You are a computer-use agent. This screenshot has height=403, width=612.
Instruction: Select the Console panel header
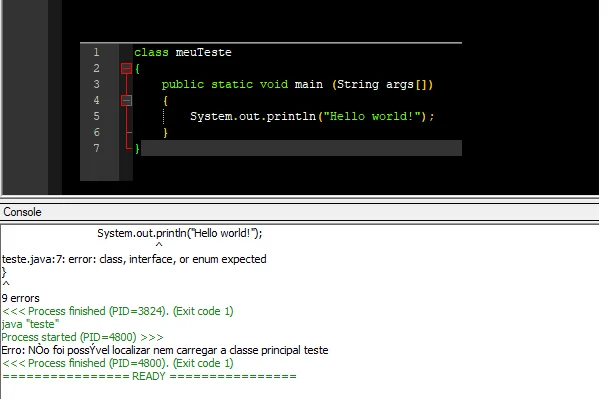point(299,212)
